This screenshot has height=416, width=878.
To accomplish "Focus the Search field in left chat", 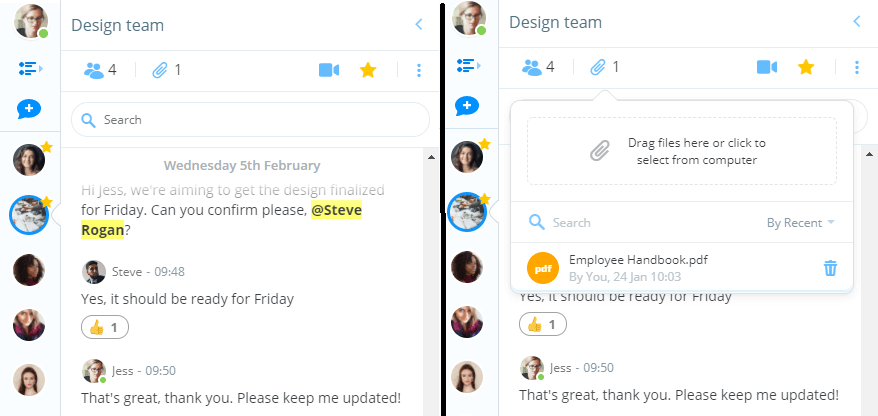I will click(250, 119).
